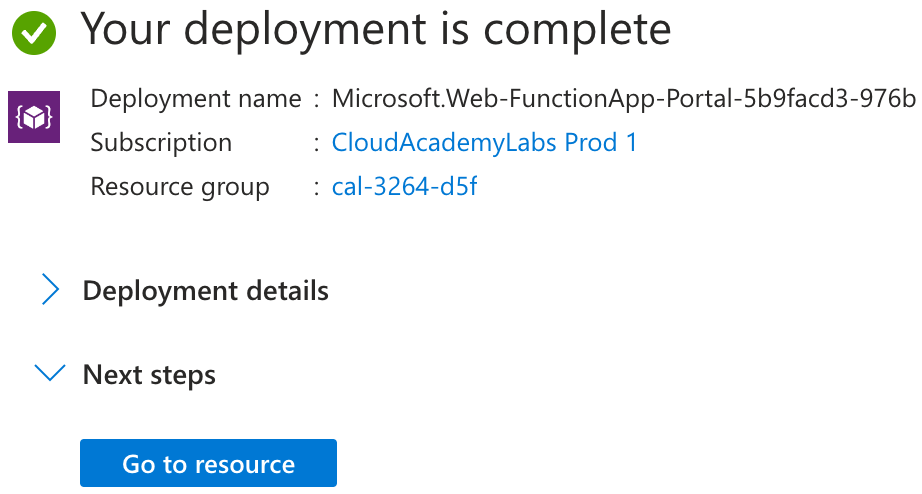Open the cal-3264-d5f resource group link
This screenshot has width=922, height=494.
(404, 186)
